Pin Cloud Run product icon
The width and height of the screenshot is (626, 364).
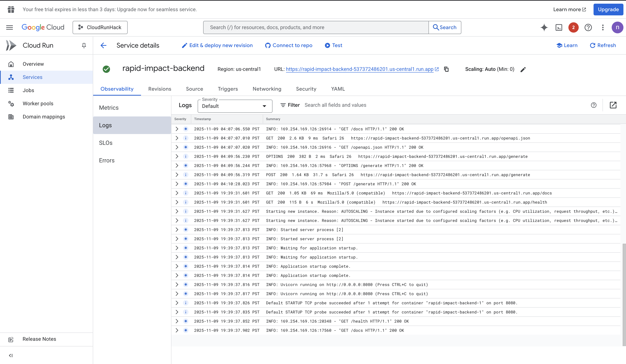click(84, 45)
